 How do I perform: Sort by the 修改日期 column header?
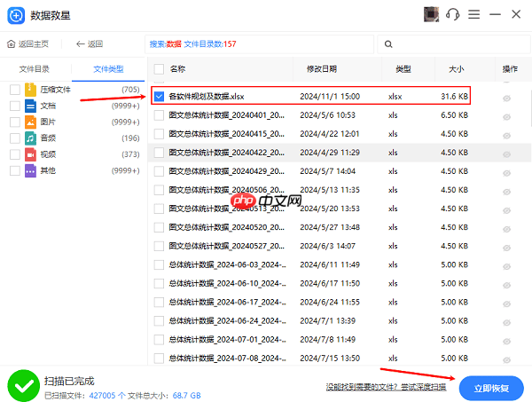click(x=322, y=69)
